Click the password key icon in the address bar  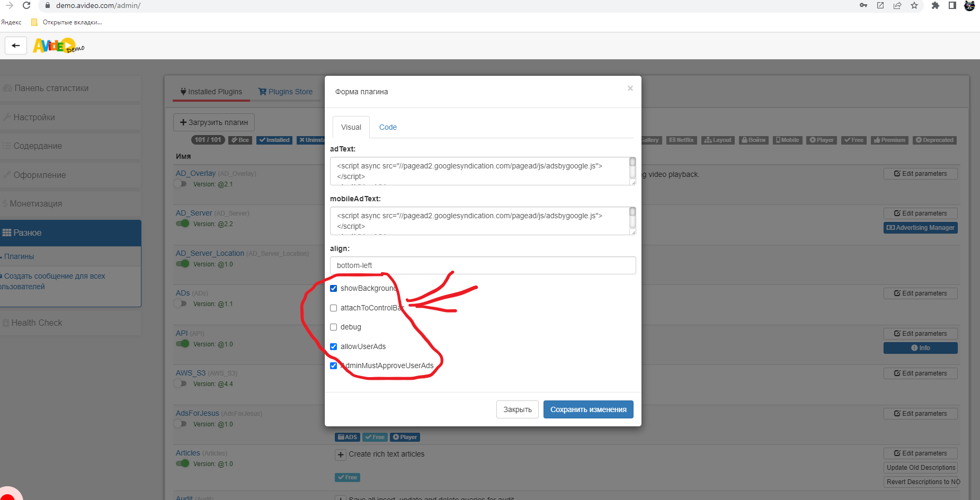pyautogui.click(x=863, y=5)
